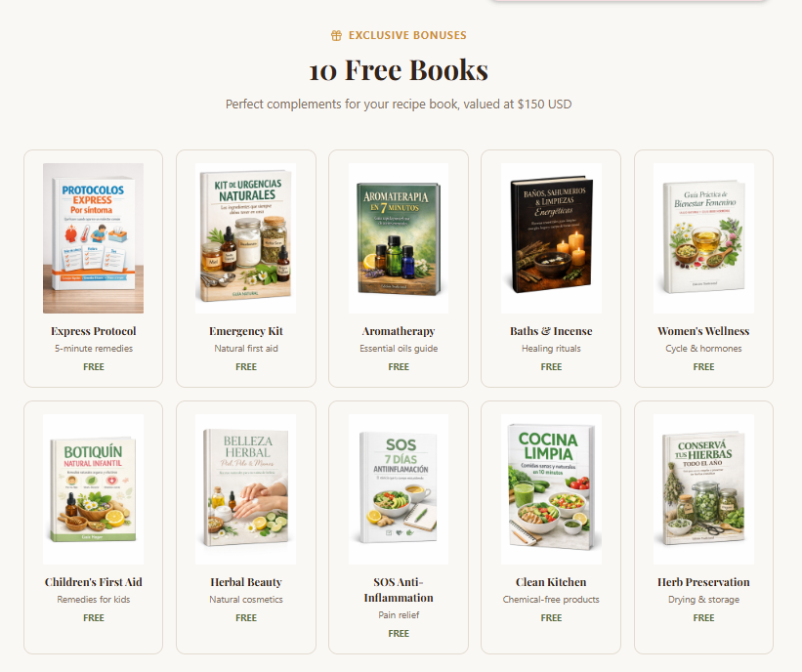Click the 10 Free Books heading
802x672 pixels.
tap(399, 70)
